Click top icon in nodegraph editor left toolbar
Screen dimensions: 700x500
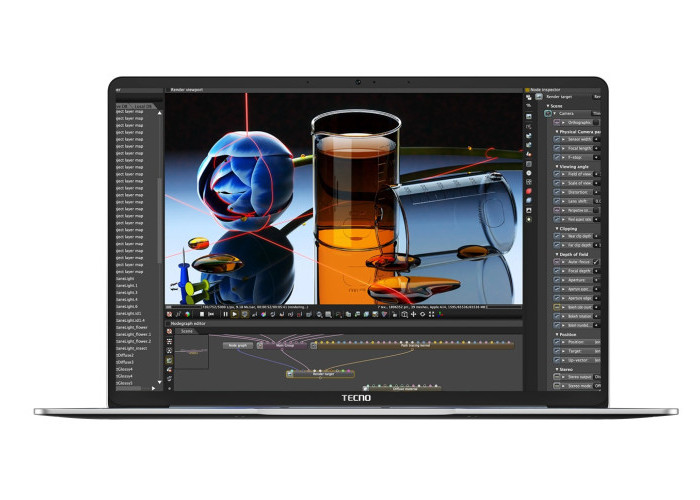pos(169,331)
